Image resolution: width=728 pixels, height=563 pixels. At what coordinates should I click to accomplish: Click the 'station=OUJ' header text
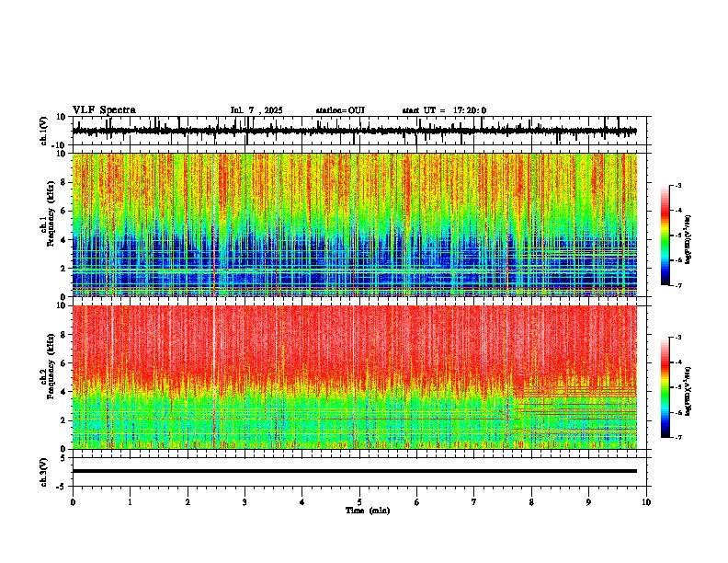point(340,110)
